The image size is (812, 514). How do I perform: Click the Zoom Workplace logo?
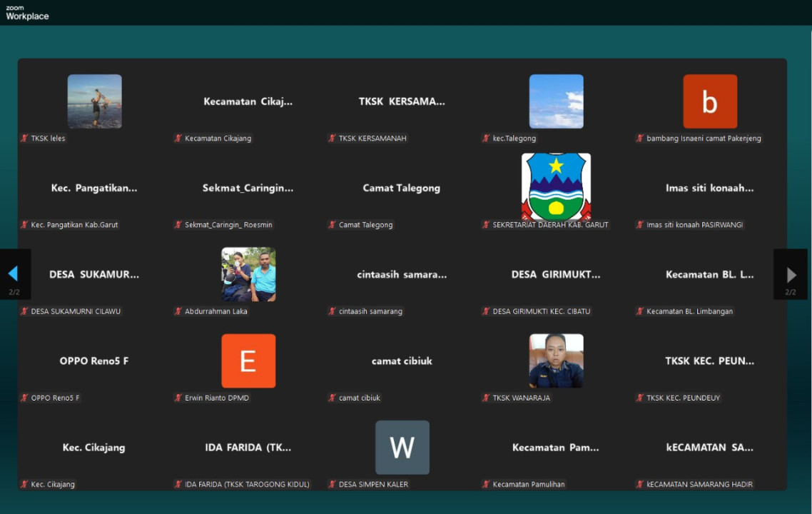pyautogui.click(x=27, y=13)
